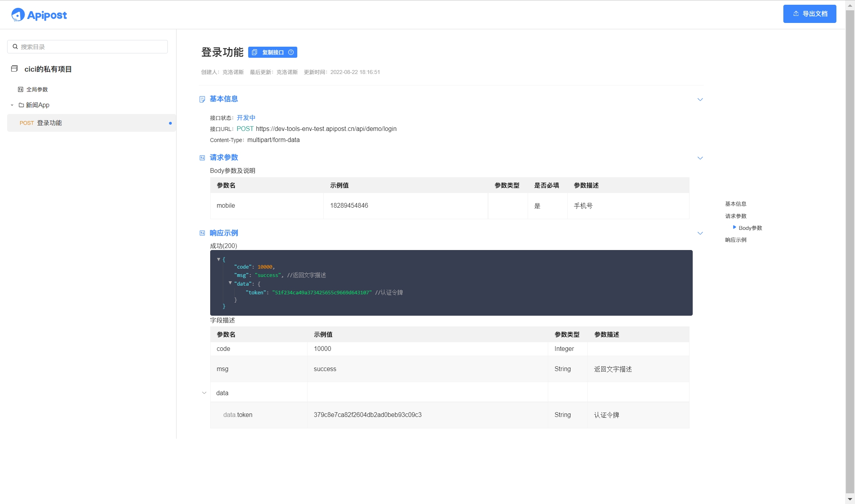855x504 pixels.
Task: Click the Integer type cell
Action: (568, 349)
